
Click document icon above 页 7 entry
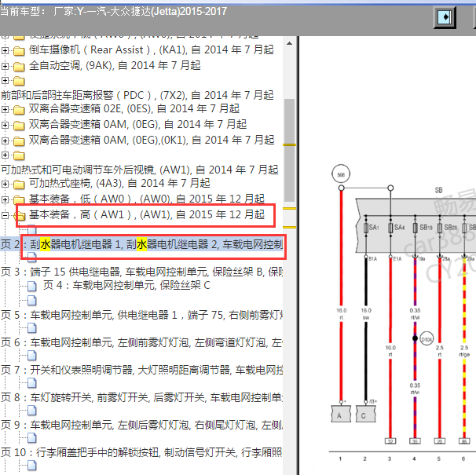[32, 356]
